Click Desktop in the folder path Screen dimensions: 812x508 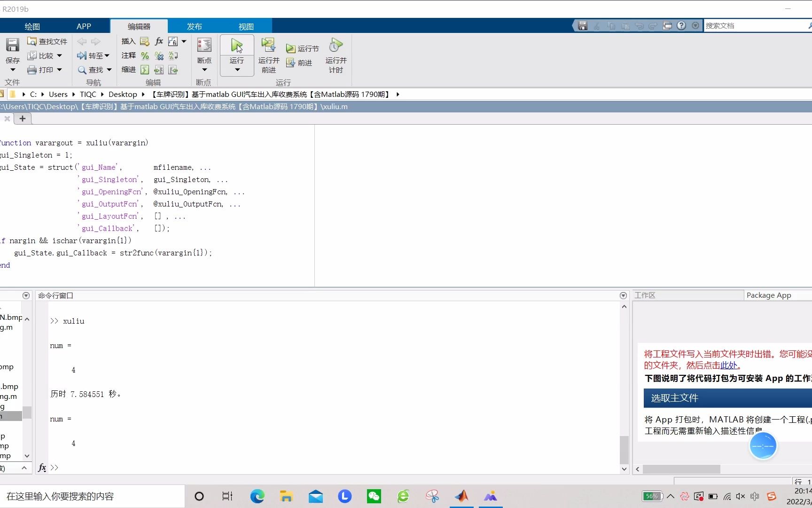(123, 94)
